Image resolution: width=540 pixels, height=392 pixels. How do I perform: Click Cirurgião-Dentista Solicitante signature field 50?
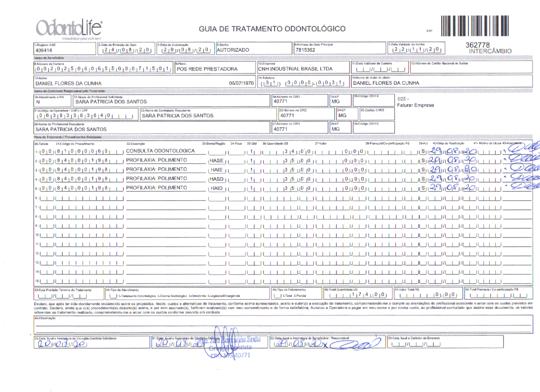91,342
